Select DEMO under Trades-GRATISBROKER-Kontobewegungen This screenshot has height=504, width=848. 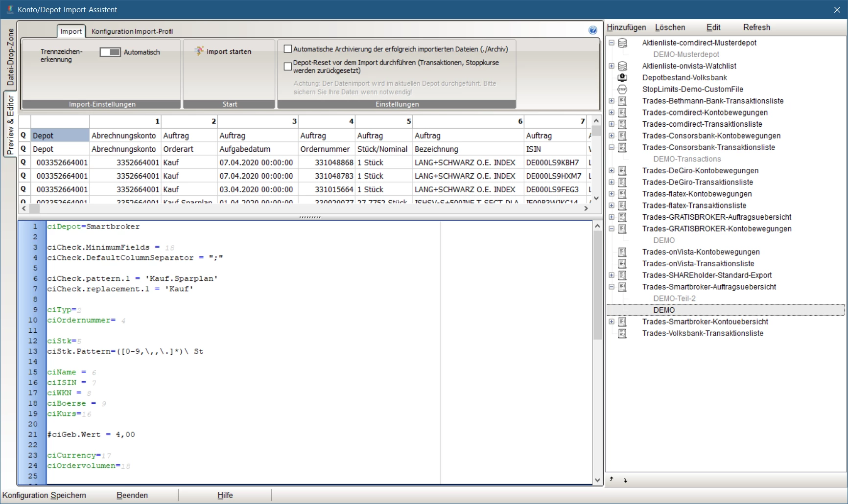pos(664,240)
